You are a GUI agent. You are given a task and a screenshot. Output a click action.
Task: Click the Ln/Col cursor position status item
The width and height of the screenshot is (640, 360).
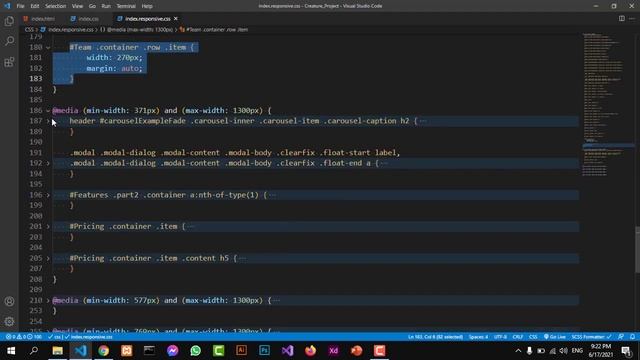click(436, 337)
